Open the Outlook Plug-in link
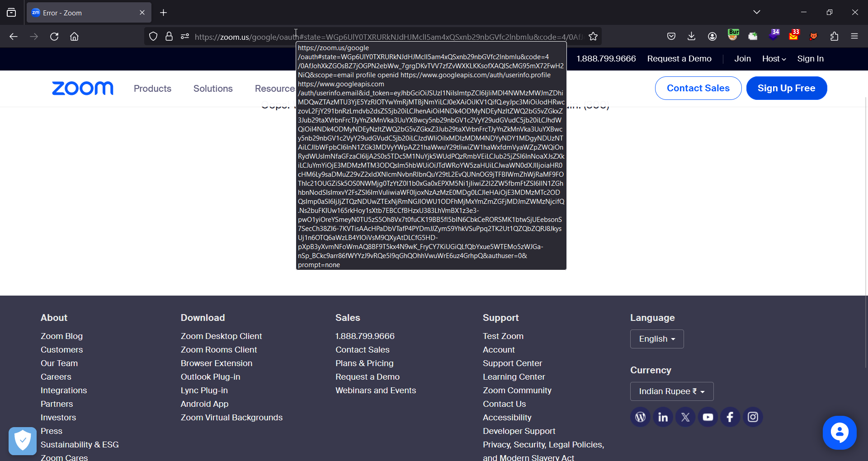Image resolution: width=868 pixels, height=461 pixels. click(x=210, y=377)
